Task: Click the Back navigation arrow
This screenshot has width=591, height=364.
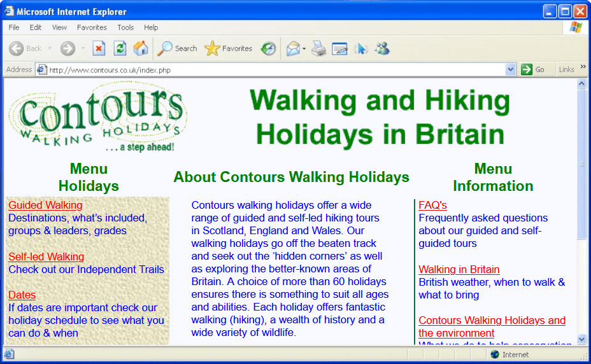Action: [x=16, y=48]
